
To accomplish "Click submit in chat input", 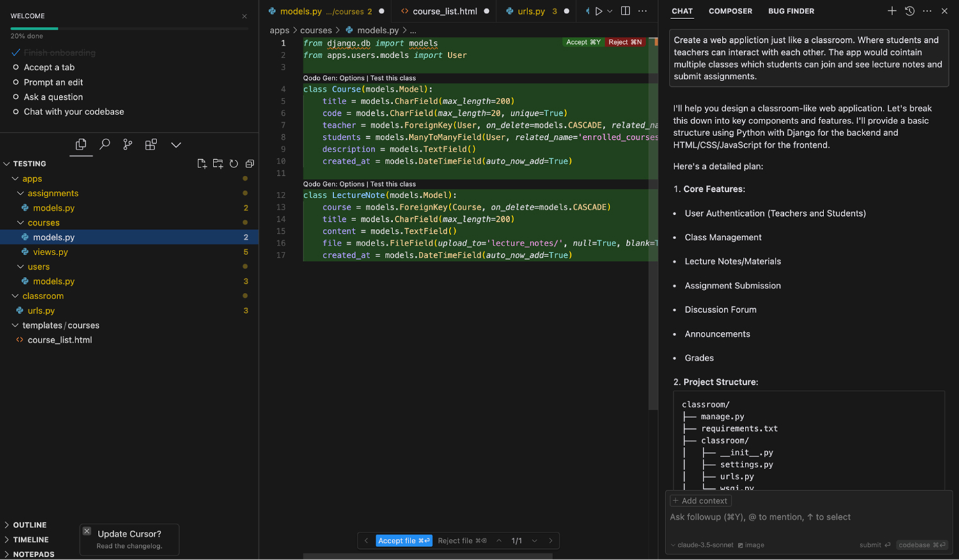I will (875, 545).
